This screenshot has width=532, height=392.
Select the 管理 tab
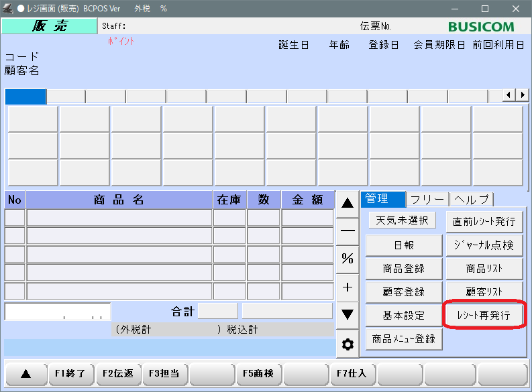383,199
